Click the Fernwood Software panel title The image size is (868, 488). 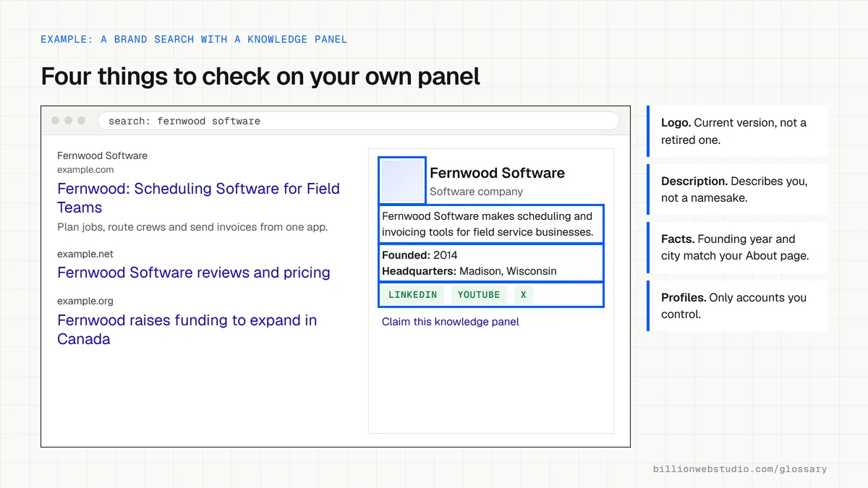click(497, 173)
